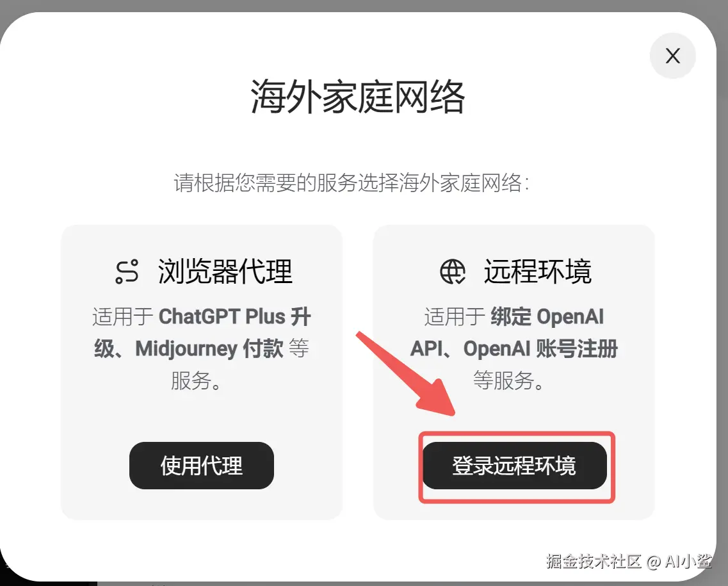
Task: Click the 绑定 OpenAI bold text
Action: click(547, 316)
